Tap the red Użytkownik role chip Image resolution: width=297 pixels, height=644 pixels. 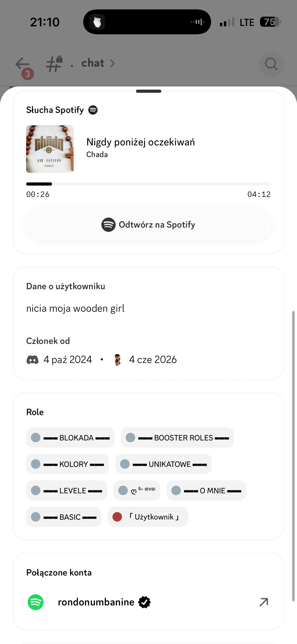pos(148,517)
